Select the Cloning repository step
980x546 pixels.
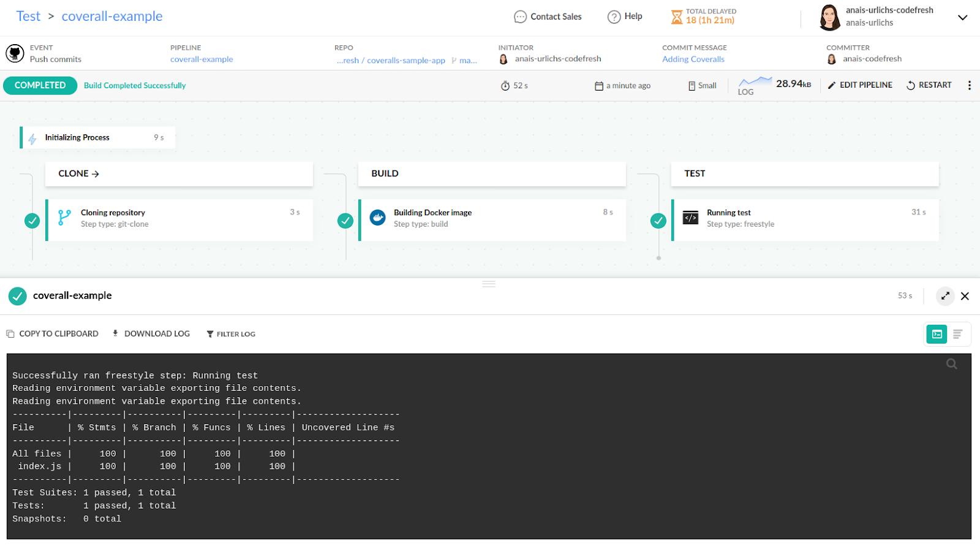[x=179, y=219]
